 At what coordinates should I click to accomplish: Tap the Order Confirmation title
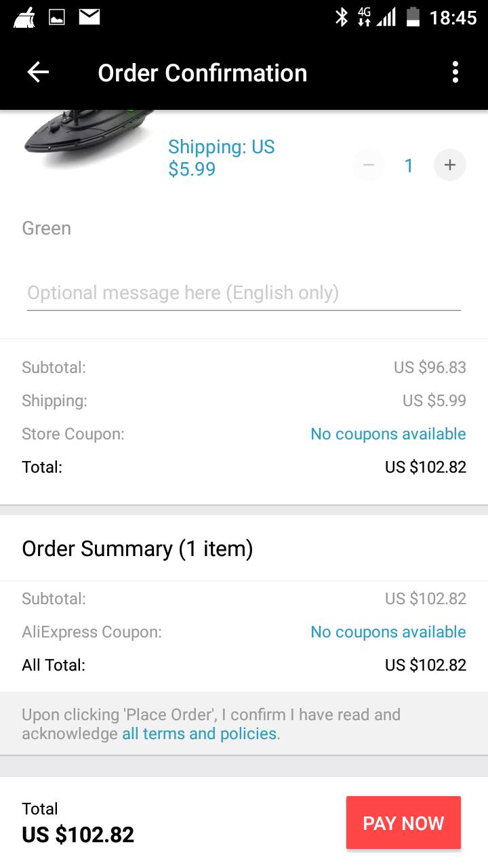202,73
